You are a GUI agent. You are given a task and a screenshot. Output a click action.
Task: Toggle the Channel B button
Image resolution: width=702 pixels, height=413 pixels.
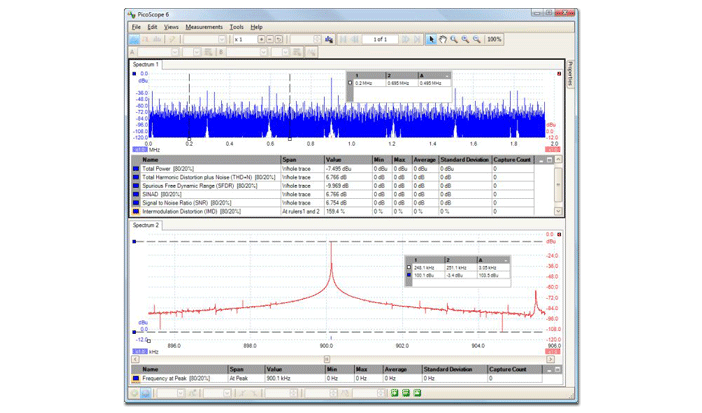click(221, 52)
